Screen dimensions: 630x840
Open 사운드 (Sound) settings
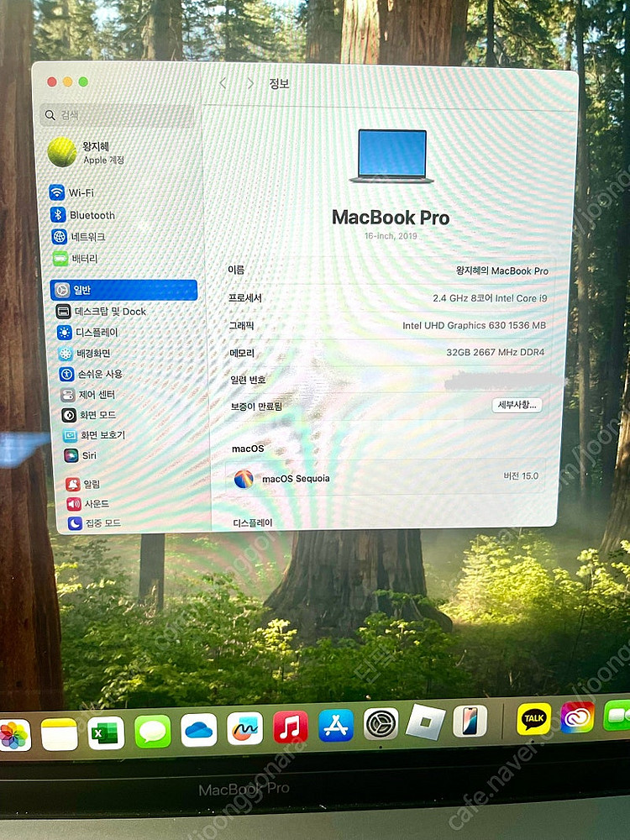(87, 503)
